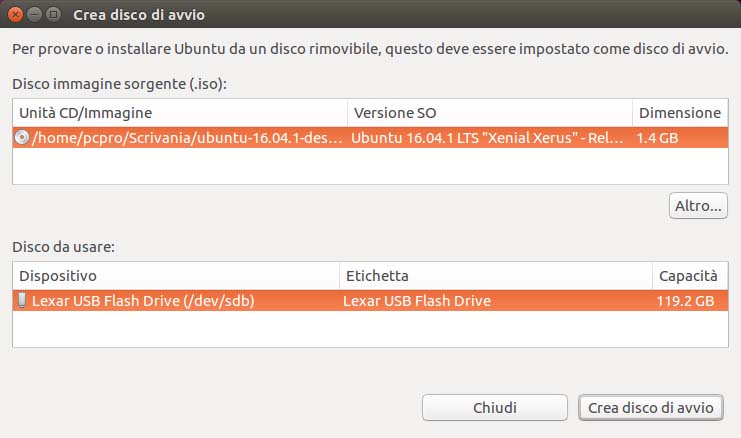Click the Capacità column header
The width and height of the screenshot is (741, 438).
688,275
